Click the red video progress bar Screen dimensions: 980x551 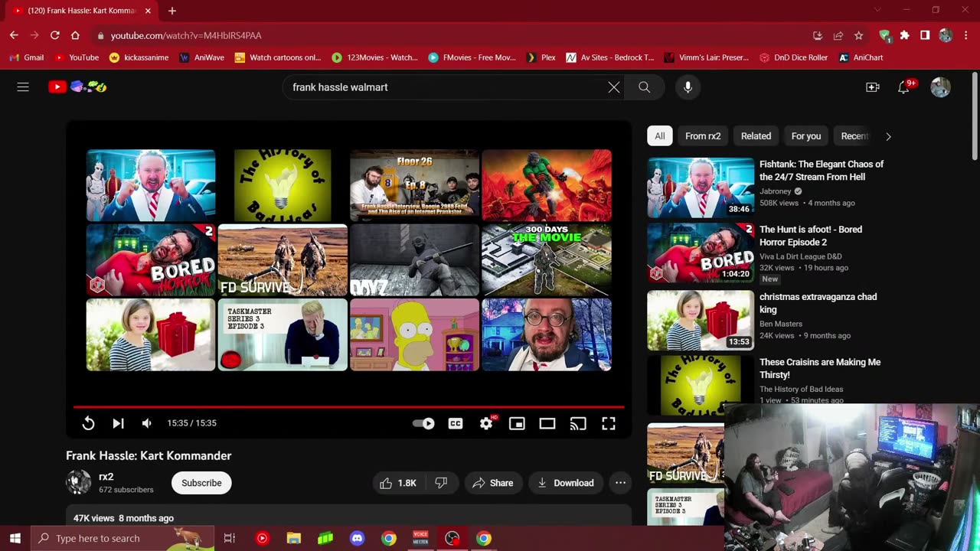click(x=348, y=407)
